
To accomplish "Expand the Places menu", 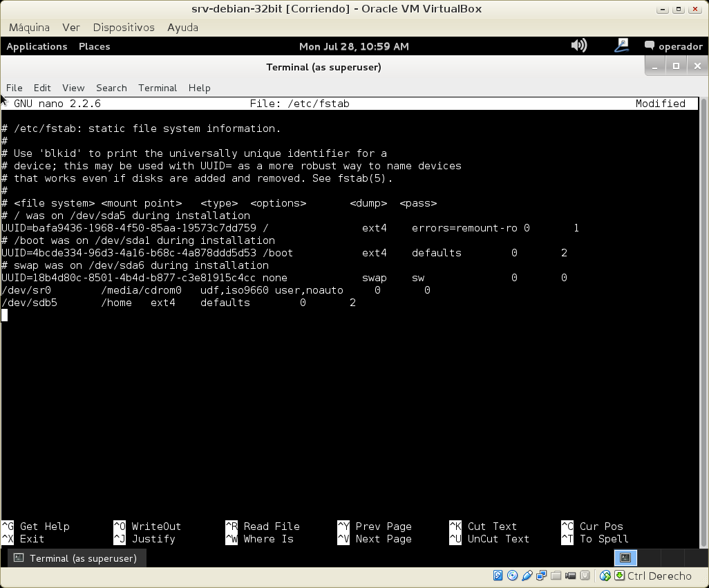I will click(94, 46).
